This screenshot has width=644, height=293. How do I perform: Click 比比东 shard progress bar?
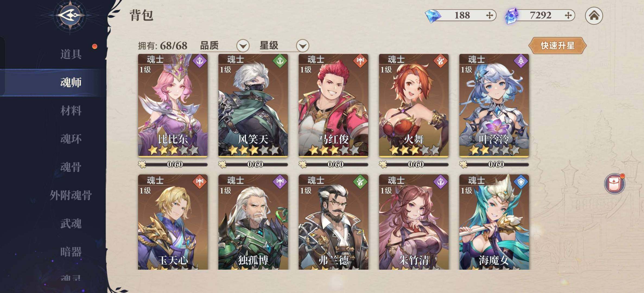173,164
